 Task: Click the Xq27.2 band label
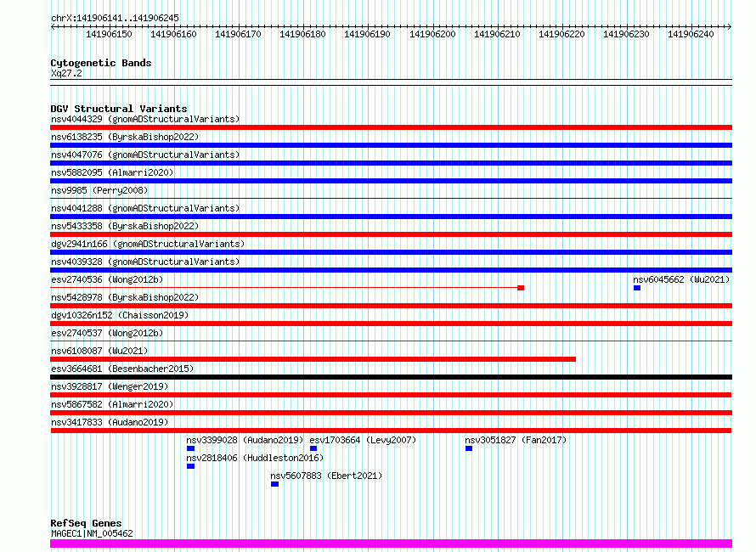coord(66,74)
